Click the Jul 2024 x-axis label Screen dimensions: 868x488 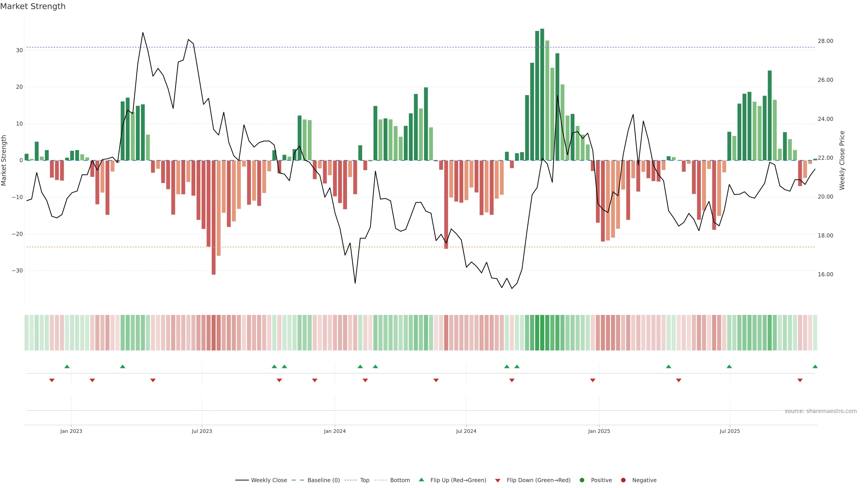pyautogui.click(x=466, y=431)
